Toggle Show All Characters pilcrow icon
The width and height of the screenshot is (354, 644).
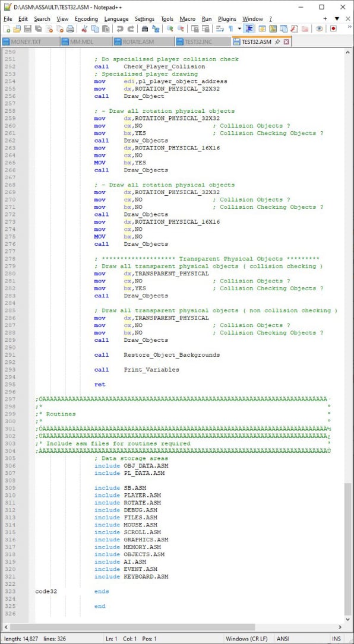tap(230, 28)
